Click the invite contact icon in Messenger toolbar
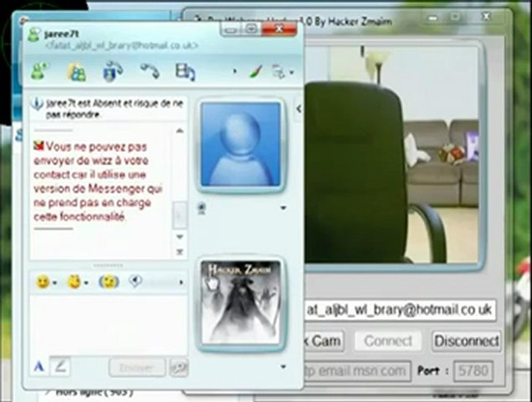This screenshot has width=532, height=402. 39,71
